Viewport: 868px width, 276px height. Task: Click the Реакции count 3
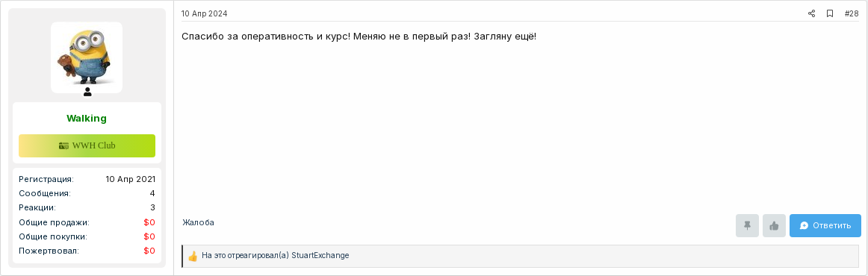pyautogui.click(x=152, y=208)
